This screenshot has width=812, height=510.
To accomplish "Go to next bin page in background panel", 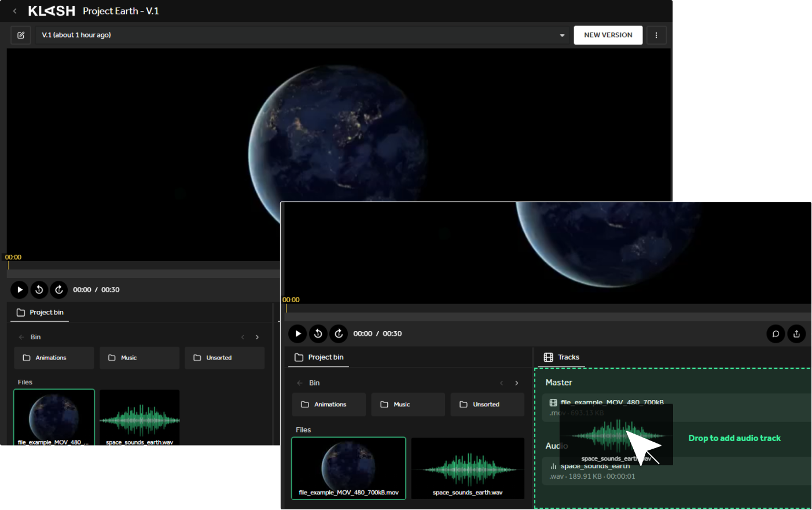I will click(258, 337).
